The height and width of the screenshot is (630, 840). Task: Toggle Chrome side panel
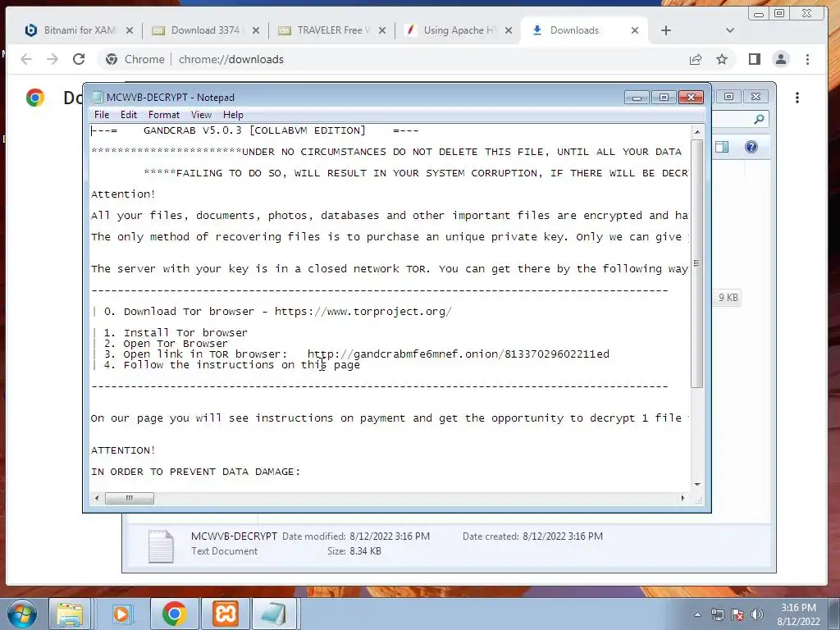point(755,59)
